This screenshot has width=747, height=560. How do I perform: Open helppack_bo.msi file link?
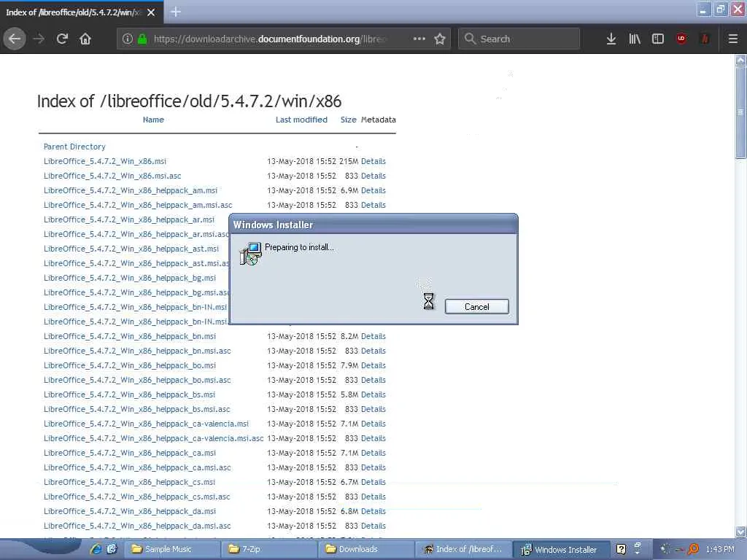click(x=130, y=365)
